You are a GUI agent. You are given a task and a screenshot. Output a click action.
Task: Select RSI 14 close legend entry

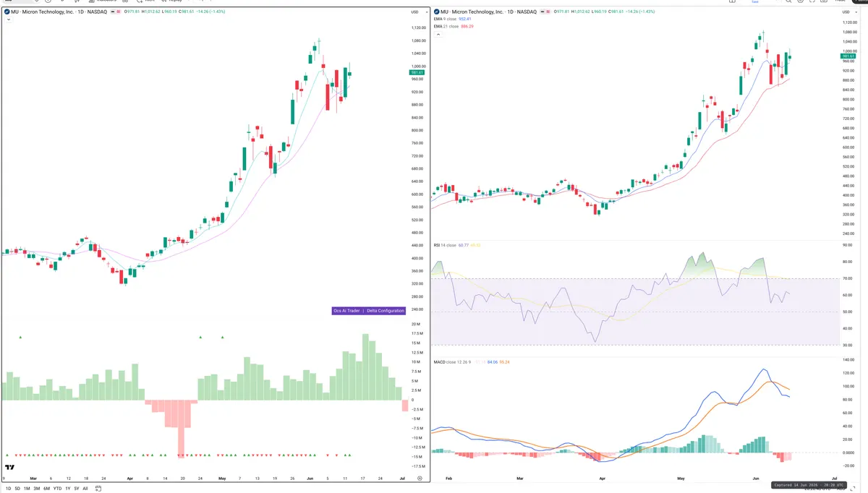coord(457,245)
